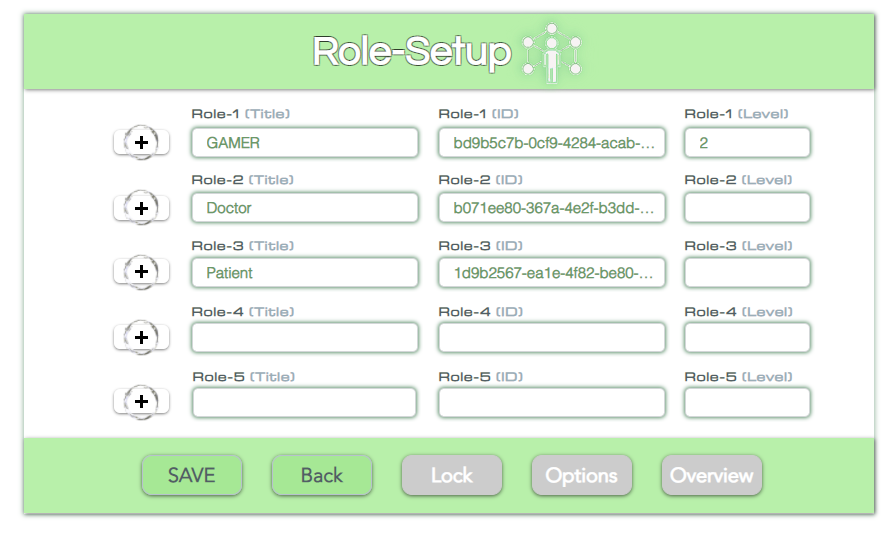Image resolution: width=891 pixels, height=533 pixels.
Task: Focus the empty Role-5 ID field
Action: pyautogui.click(x=552, y=402)
